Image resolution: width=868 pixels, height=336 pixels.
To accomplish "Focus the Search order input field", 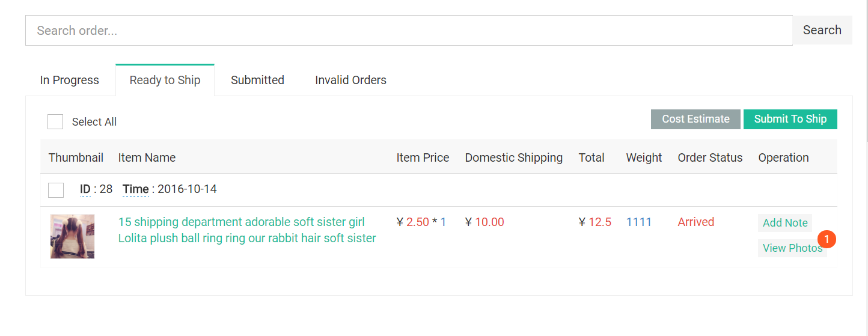I will [x=409, y=30].
